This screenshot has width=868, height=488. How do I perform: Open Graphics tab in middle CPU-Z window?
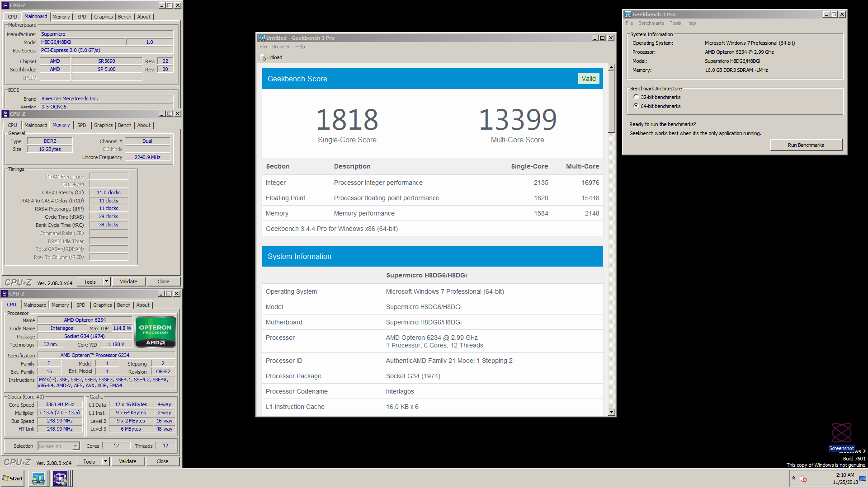(x=104, y=125)
